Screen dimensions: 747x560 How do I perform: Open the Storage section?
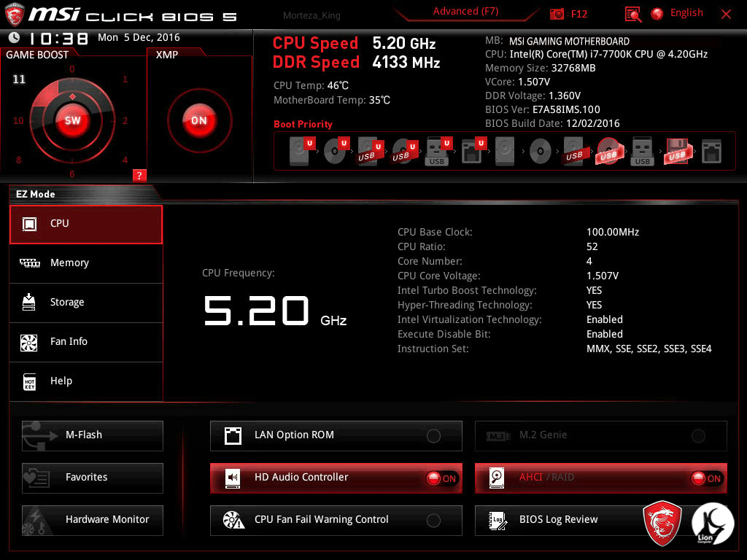(x=86, y=303)
